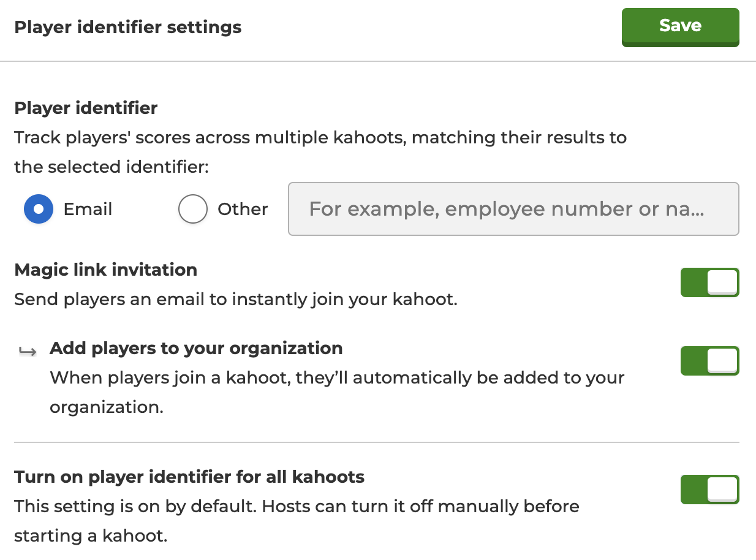Image resolution: width=756 pixels, height=560 pixels.
Task: Click the green Save button
Action: 680,26
